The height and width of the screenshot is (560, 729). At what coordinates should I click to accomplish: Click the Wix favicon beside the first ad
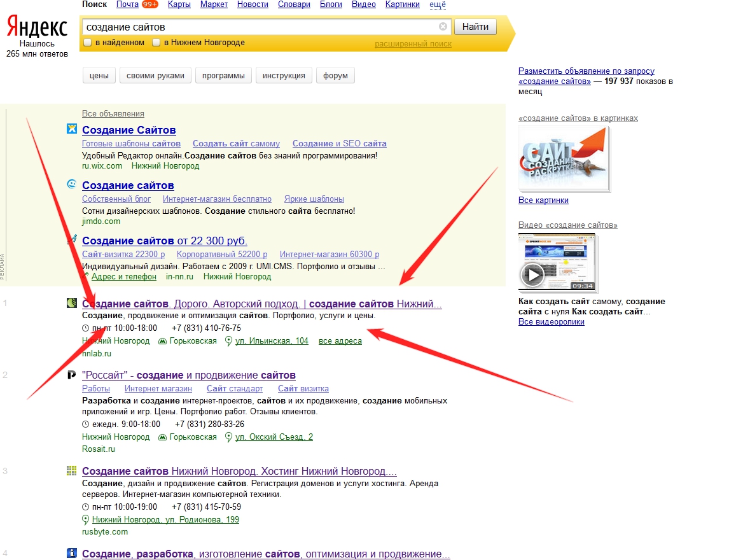pos(72,129)
